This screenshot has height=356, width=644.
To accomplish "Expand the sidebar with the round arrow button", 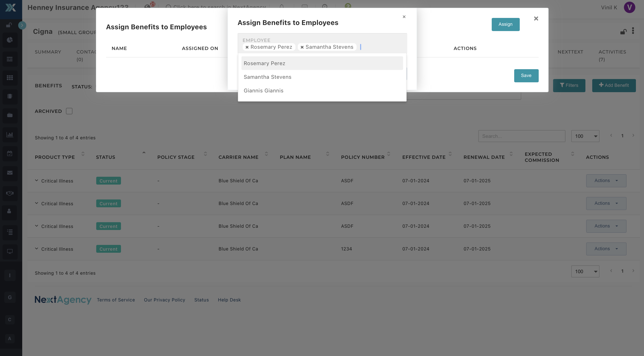I will 22,25.
